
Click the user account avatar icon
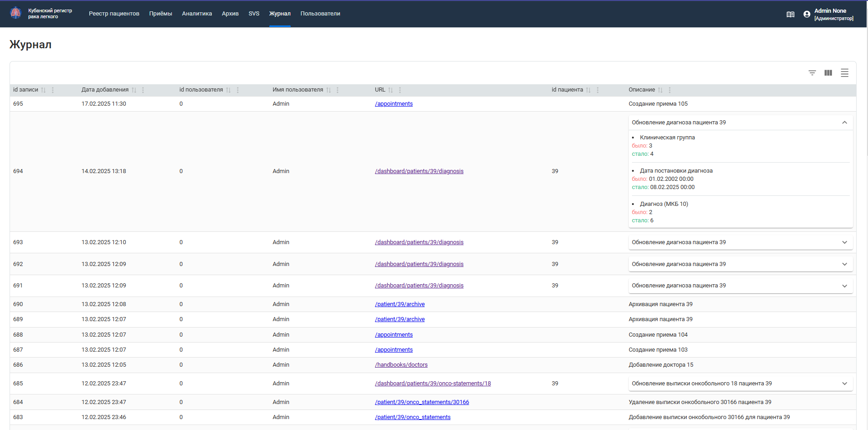[x=807, y=15]
